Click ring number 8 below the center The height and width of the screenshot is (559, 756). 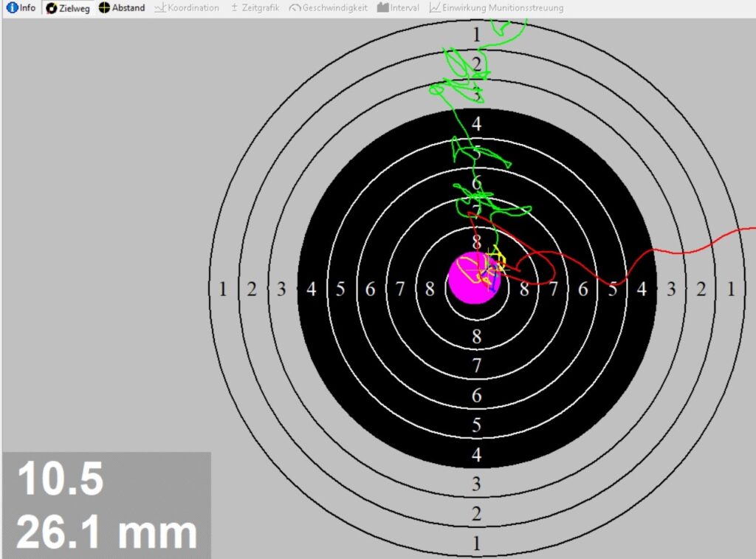click(477, 337)
